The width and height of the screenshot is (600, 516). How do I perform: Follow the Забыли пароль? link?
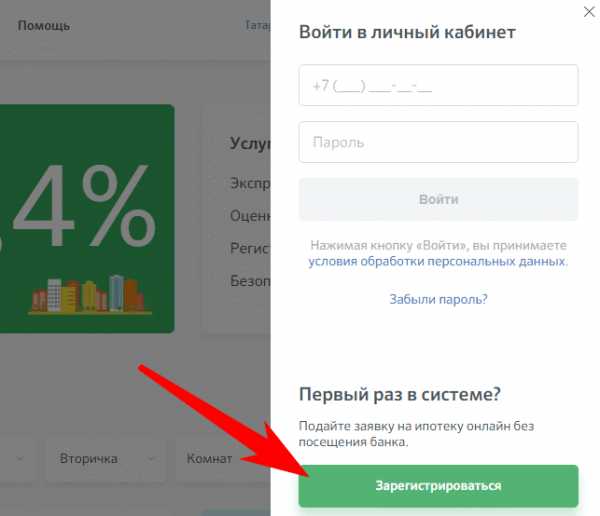(x=439, y=299)
